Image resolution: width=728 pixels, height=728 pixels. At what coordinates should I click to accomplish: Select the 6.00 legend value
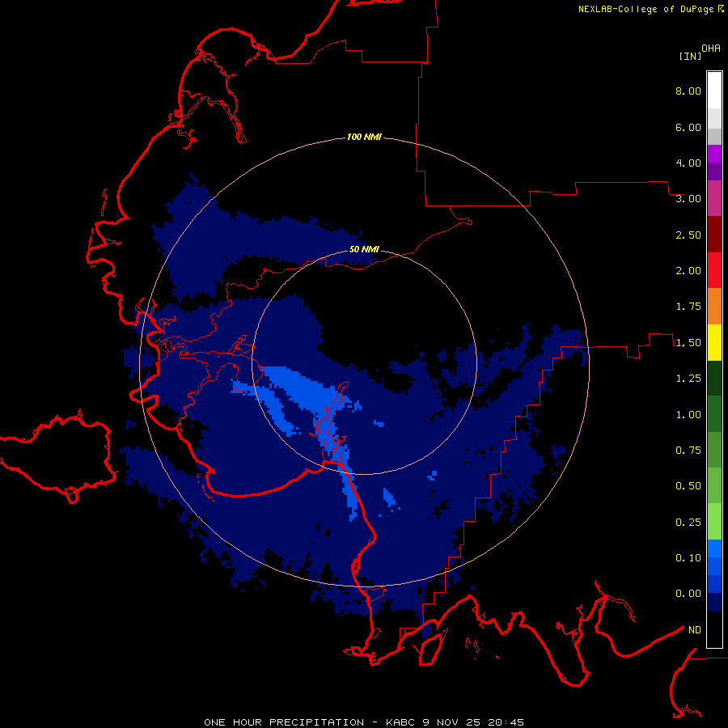[x=688, y=127]
